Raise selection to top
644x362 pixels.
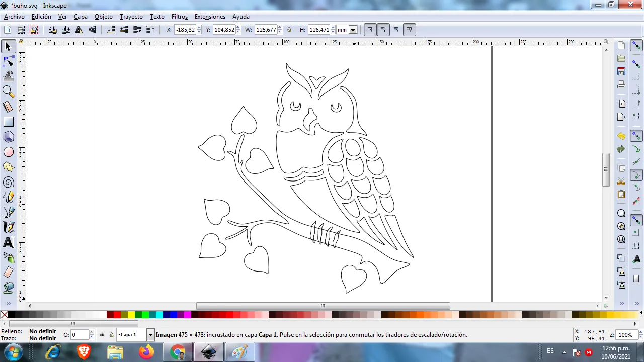(150, 30)
